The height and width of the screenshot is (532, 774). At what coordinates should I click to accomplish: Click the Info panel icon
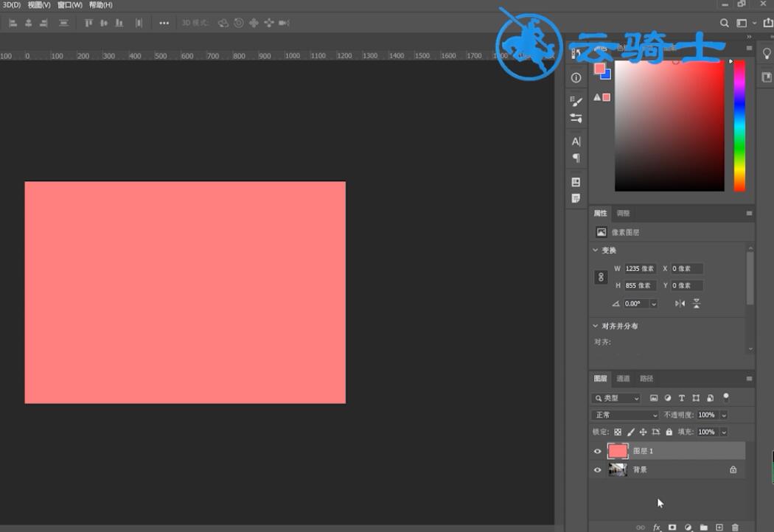tap(576, 77)
